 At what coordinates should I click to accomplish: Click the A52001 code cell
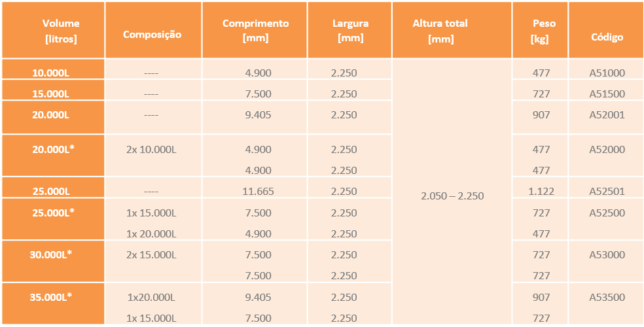[x=607, y=115]
